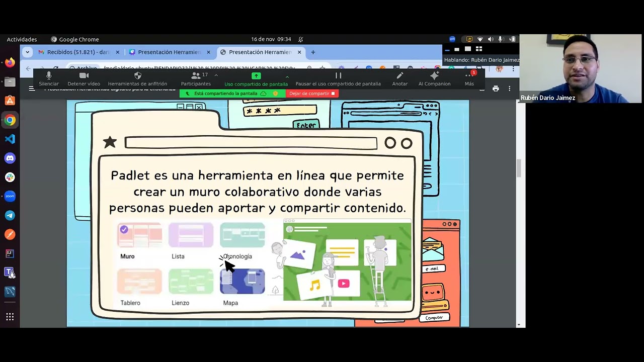
Task: Launch Visual Studio Code from the dock
Action: pos(10,139)
